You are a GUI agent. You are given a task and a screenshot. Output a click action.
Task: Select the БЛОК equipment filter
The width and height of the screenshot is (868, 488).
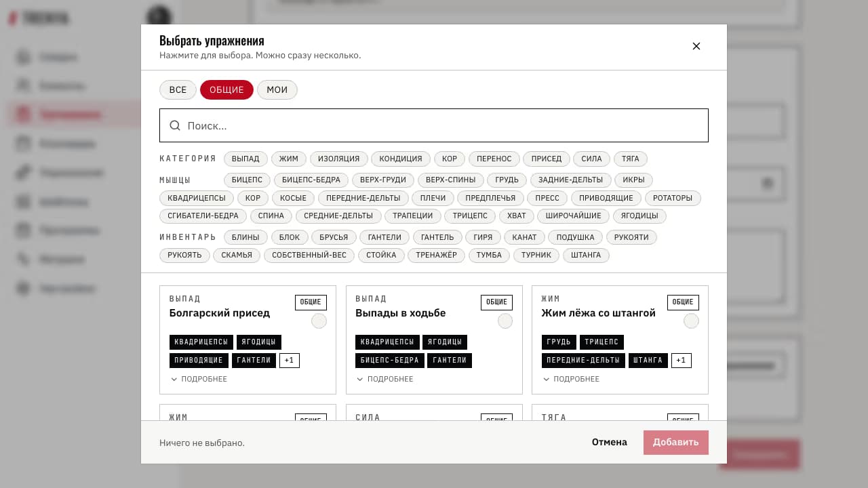[290, 237]
